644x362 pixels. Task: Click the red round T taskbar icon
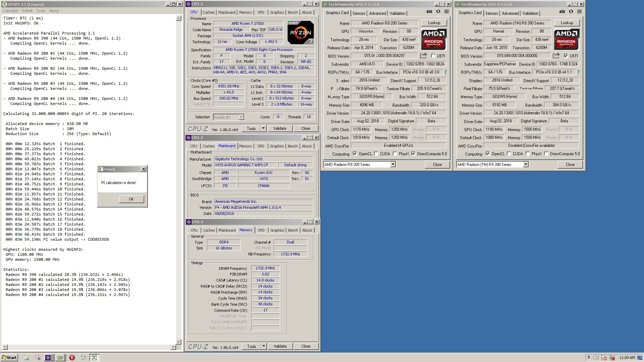(72, 358)
